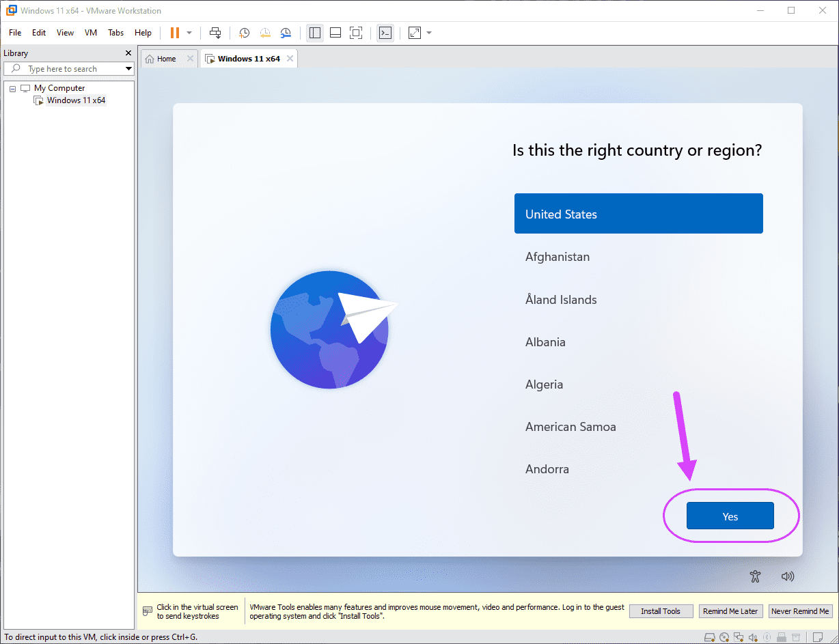Click the Bluetooth device status icon
Screen dimensions: 839x644
click(x=767, y=637)
